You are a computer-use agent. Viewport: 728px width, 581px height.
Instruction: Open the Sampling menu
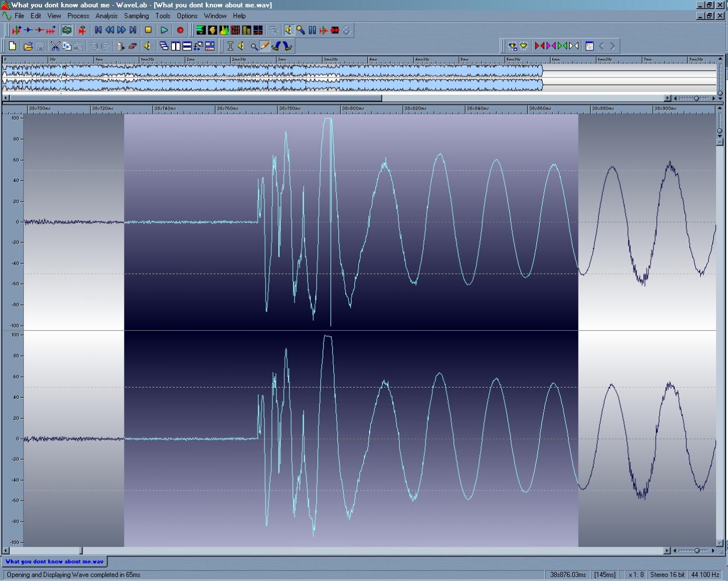pos(136,16)
